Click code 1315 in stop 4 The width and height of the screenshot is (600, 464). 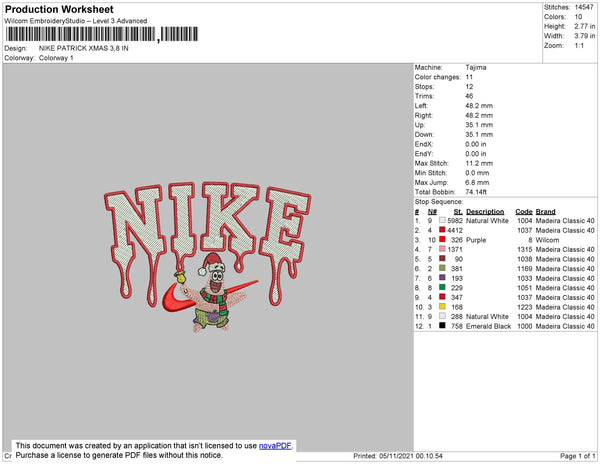click(525, 249)
